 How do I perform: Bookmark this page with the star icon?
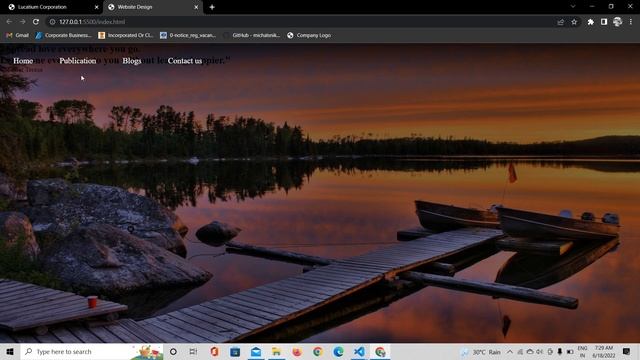[574, 22]
